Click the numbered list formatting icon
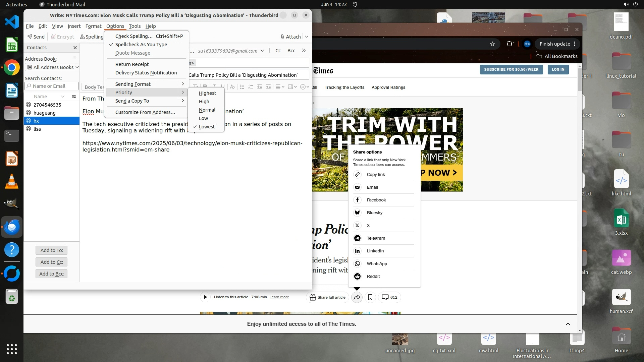 point(251,87)
